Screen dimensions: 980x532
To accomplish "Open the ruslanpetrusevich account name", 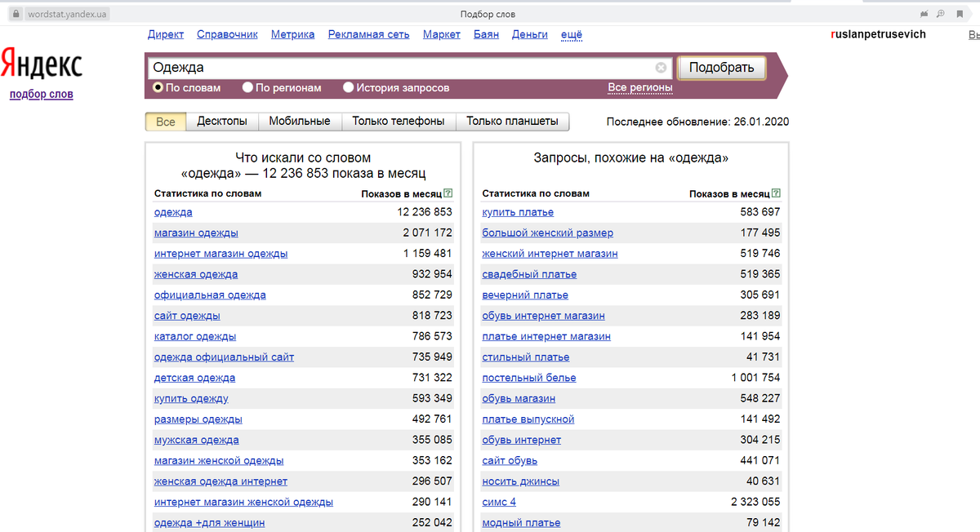I will pyautogui.click(x=878, y=35).
